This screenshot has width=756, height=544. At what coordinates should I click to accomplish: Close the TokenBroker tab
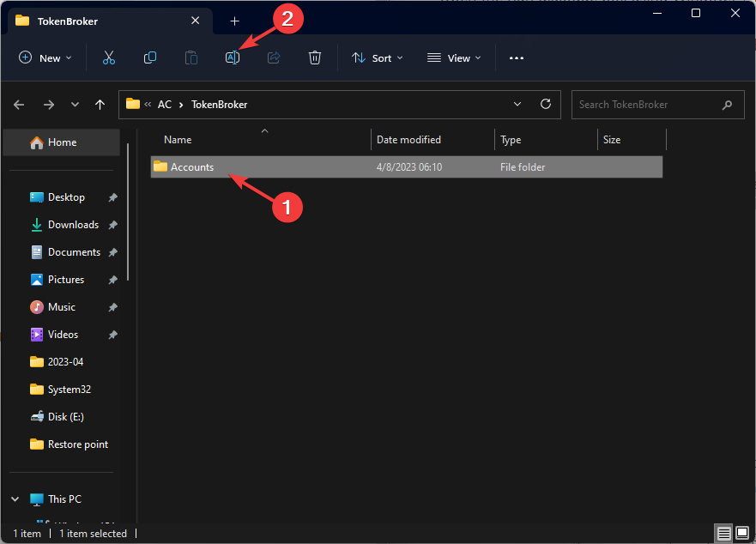tap(196, 21)
